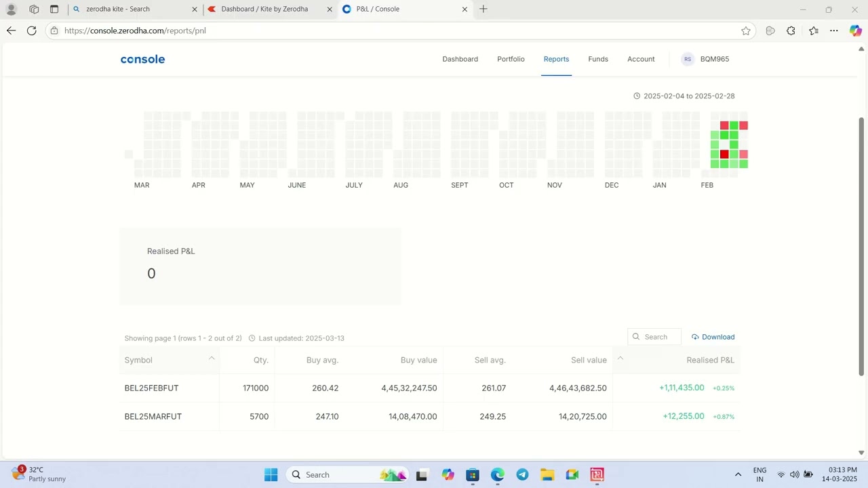
Task: Show hidden system tray icons chevron
Action: click(x=738, y=475)
